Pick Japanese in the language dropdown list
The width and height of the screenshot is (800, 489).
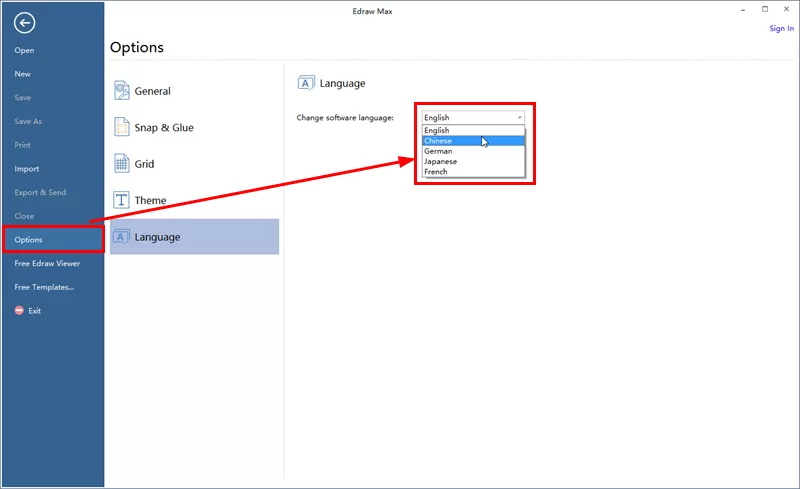pos(473,161)
